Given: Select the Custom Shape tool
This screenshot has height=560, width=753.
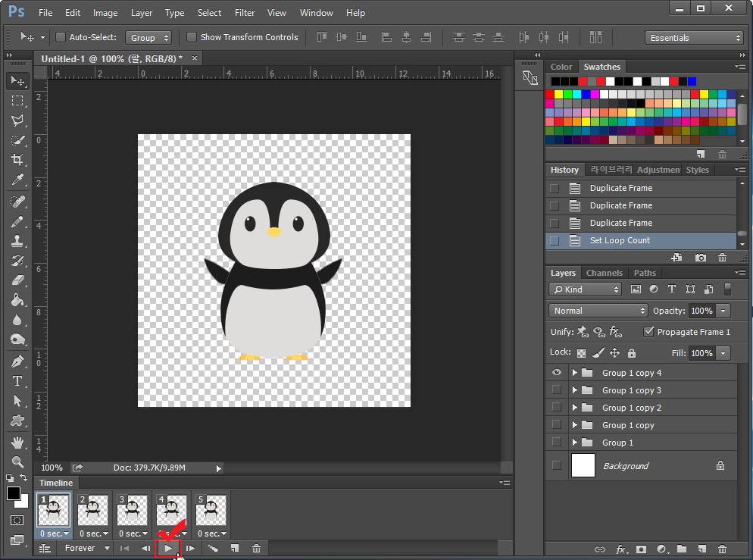Looking at the screenshot, I should (x=17, y=421).
